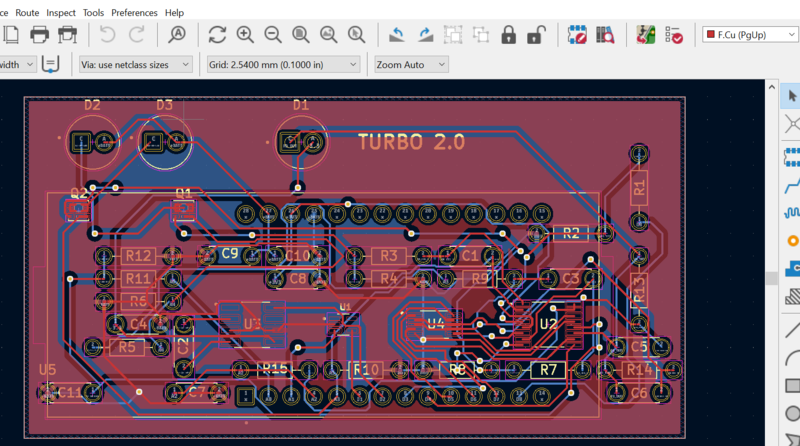The image size is (800, 446).
Task: Select the Draw Line tool
Action: [x=792, y=330]
